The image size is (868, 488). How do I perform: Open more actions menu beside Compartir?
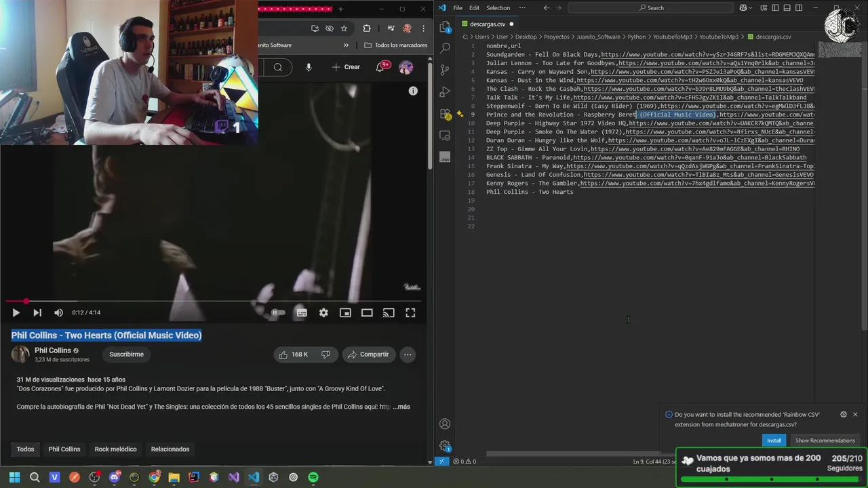[408, 354]
